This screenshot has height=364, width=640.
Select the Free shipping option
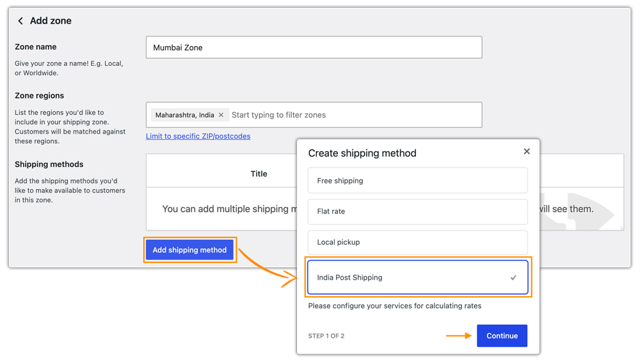tap(417, 180)
